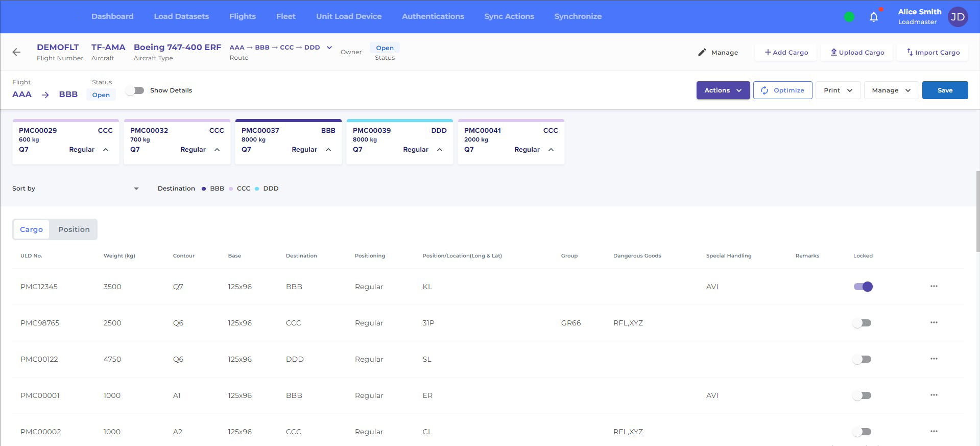Viewport: 980px width, 446px height.
Task: Open the more options menu for PMC00001
Action: [934, 395]
